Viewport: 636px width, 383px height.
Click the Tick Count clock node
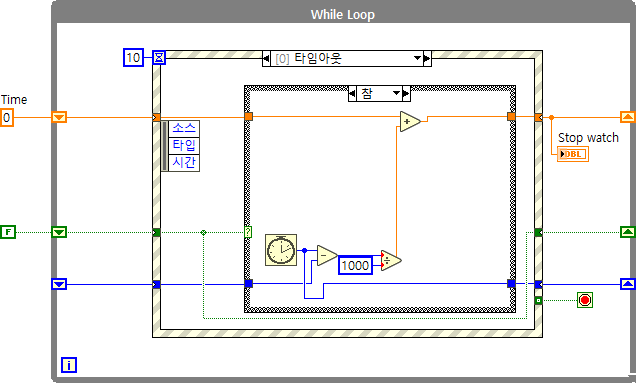point(281,250)
